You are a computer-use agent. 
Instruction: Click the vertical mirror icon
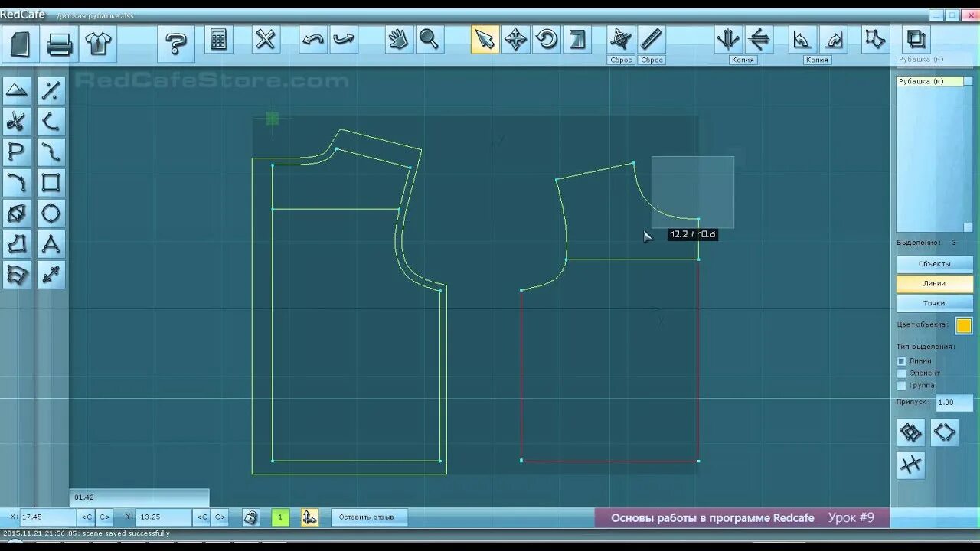(x=727, y=40)
